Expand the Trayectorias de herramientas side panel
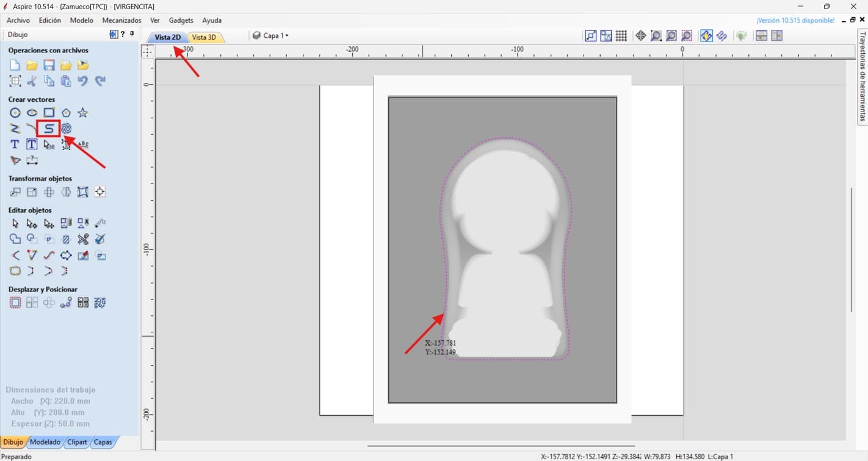868x461 pixels. pos(863,76)
